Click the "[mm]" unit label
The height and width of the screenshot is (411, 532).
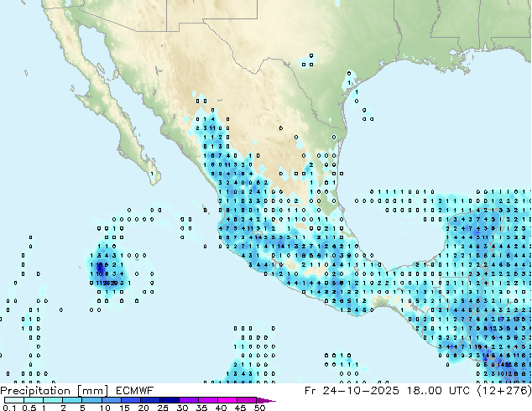[92, 391]
